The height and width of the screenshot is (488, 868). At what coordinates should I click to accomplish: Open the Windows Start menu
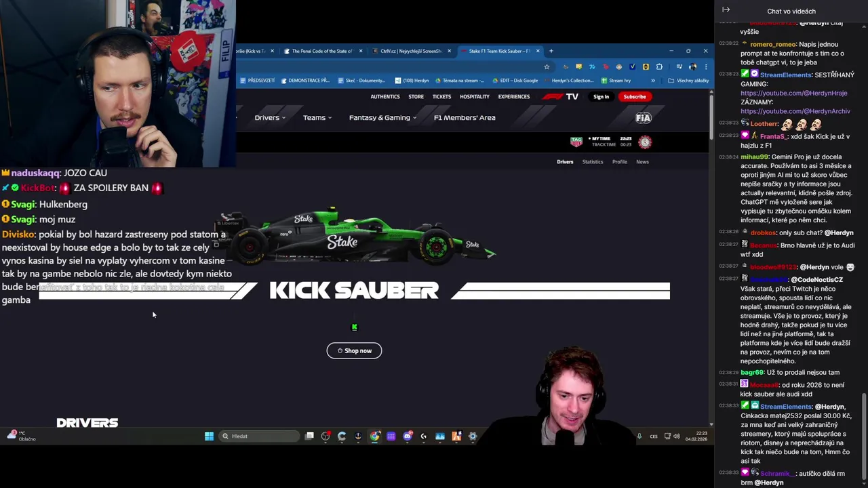point(209,436)
